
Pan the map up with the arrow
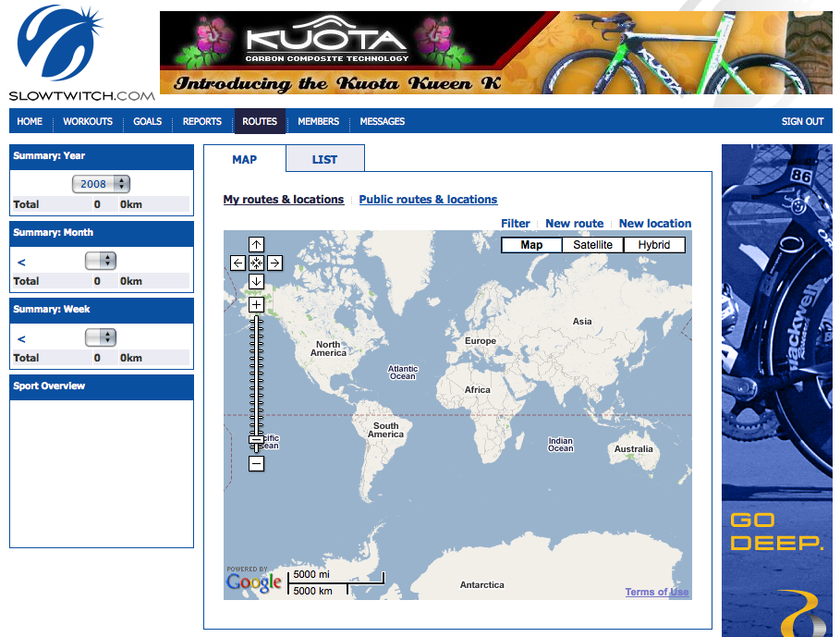[257, 245]
